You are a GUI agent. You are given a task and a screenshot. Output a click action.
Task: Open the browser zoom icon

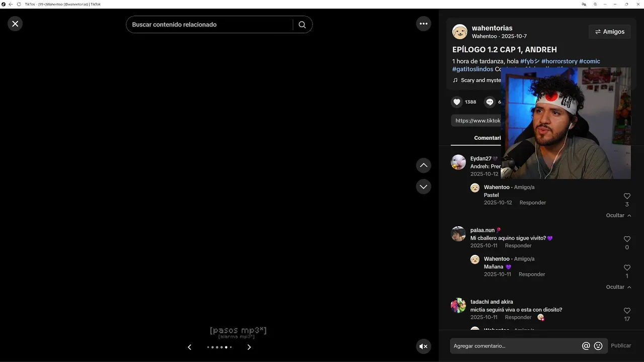pos(595,4)
